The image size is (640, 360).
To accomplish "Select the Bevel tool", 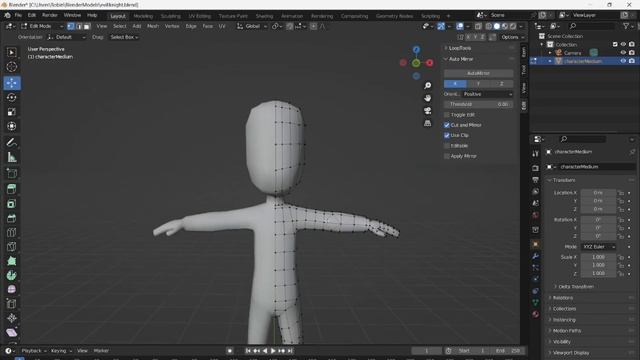I will coord(11,218).
